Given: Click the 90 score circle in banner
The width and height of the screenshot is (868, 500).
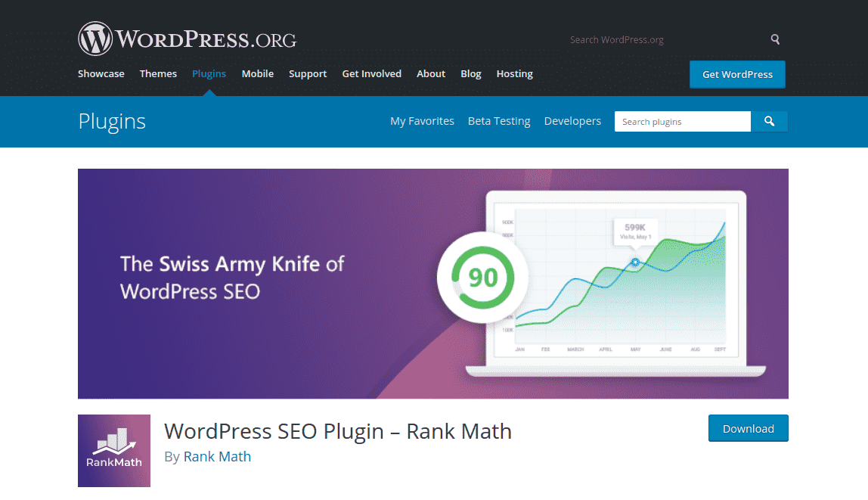Looking at the screenshot, I should tap(482, 278).
